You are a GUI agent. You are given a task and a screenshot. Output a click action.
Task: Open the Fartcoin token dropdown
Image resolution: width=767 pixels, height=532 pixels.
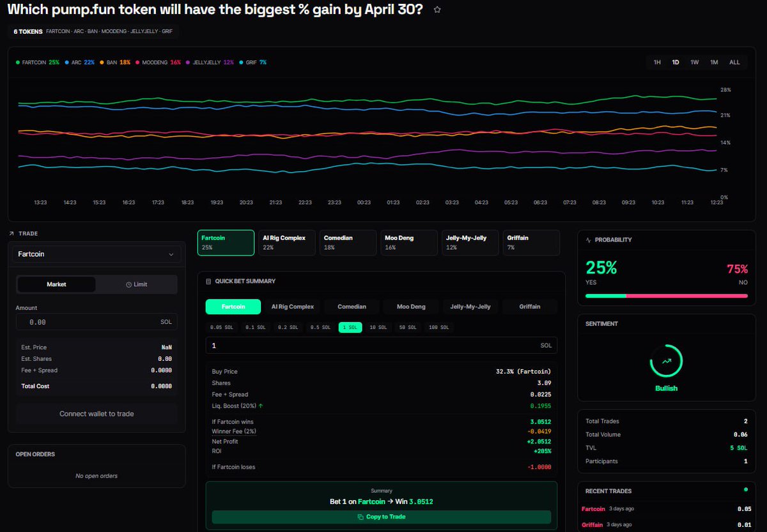click(x=97, y=254)
